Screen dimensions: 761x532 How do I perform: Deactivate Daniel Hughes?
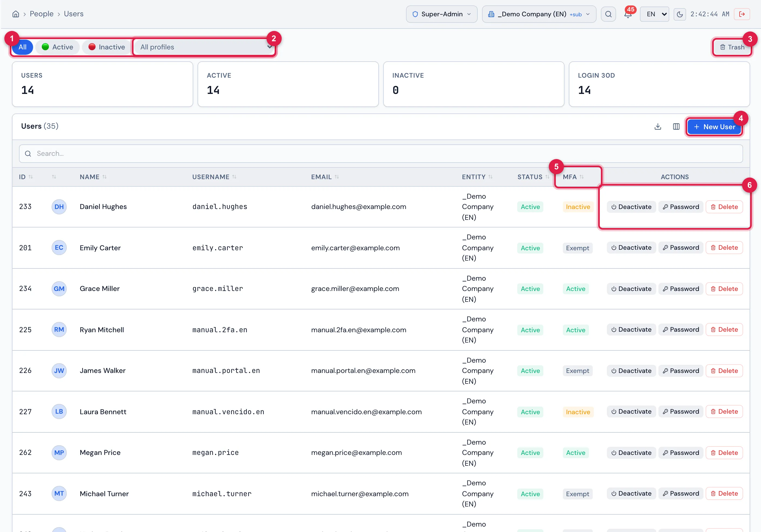coord(631,207)
